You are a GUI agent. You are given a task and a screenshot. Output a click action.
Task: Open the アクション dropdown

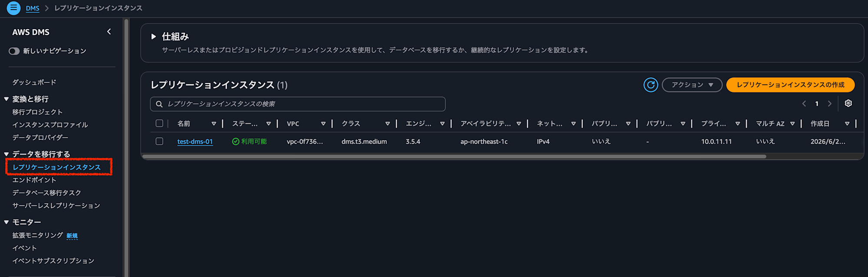point(692,85)
